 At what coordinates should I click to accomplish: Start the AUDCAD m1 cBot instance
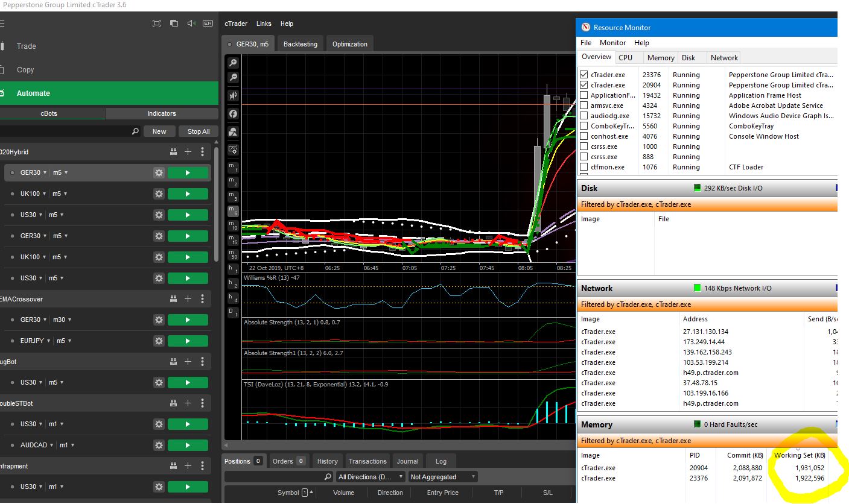188,445
